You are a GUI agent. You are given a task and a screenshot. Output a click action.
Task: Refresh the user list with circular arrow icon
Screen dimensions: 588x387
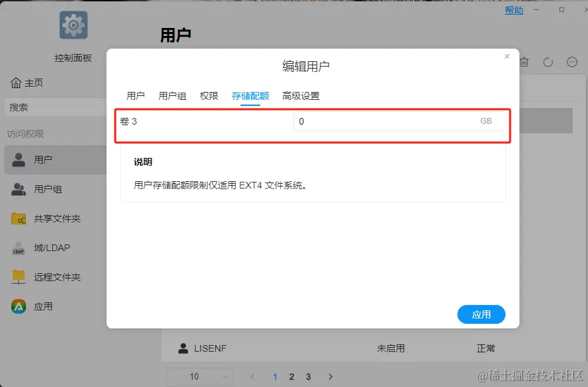(x=548, y=61)
